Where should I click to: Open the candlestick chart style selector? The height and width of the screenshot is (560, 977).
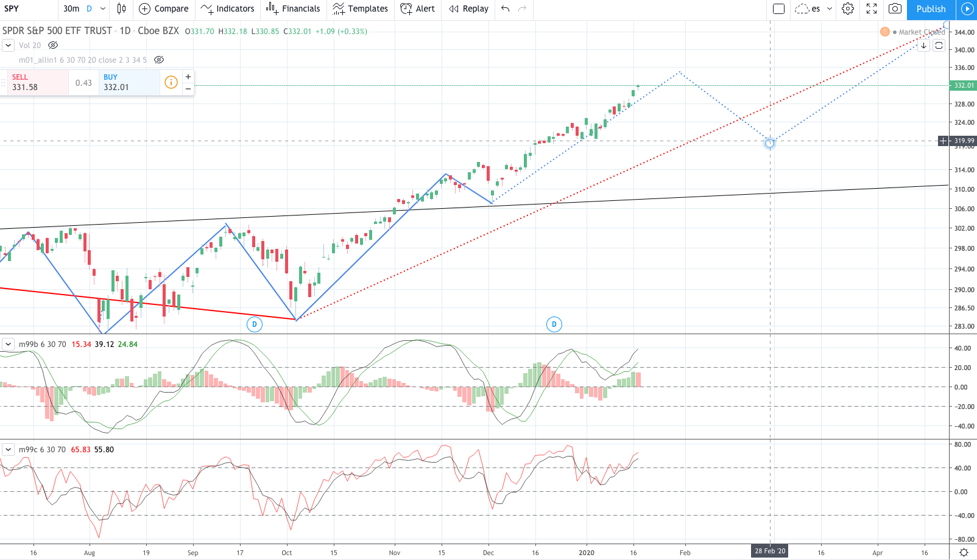(122, 9)
